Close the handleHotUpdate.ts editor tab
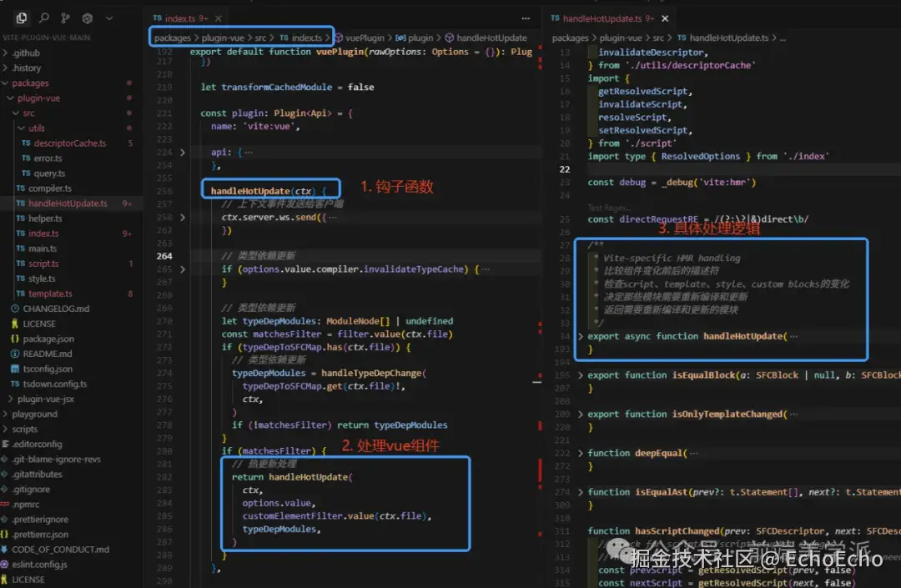Screen dimensions: 901x588 [665, 18]
